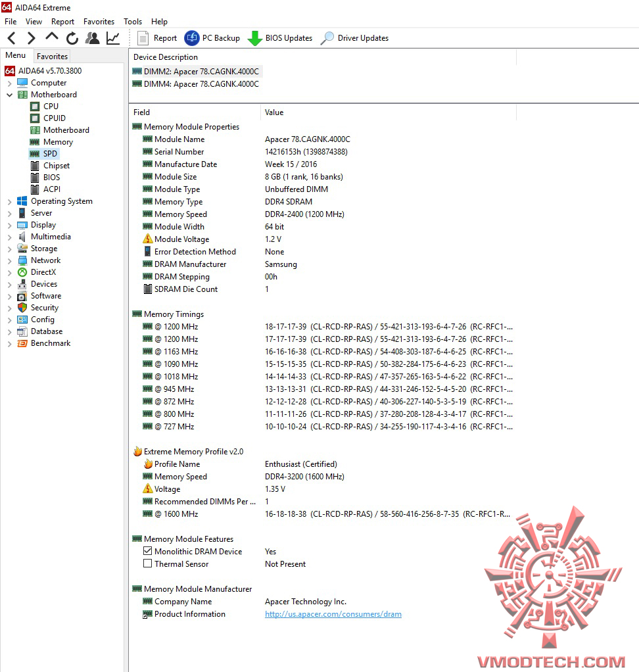The image size is (639, 672).
Task: Open the View menu
Action: click(34, 22)
